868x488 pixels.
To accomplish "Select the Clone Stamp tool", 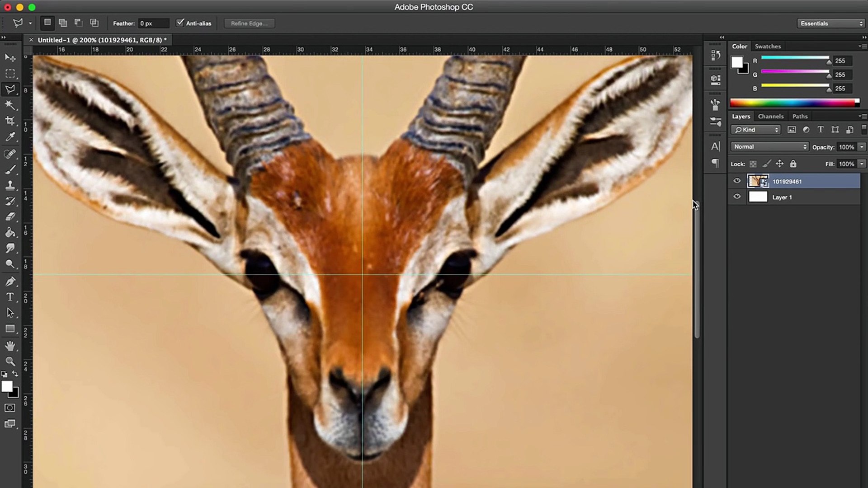I will point(10,185).
